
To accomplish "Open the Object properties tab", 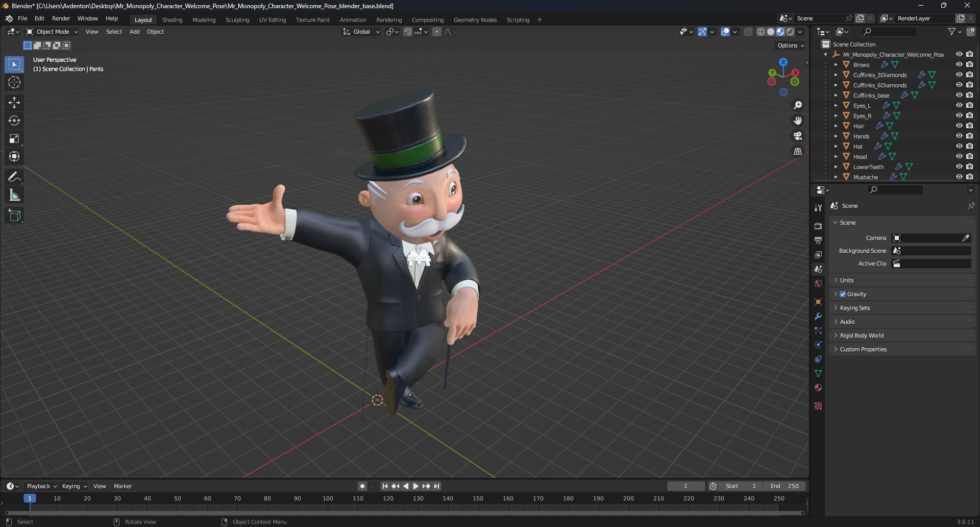I will coord(818,302).
